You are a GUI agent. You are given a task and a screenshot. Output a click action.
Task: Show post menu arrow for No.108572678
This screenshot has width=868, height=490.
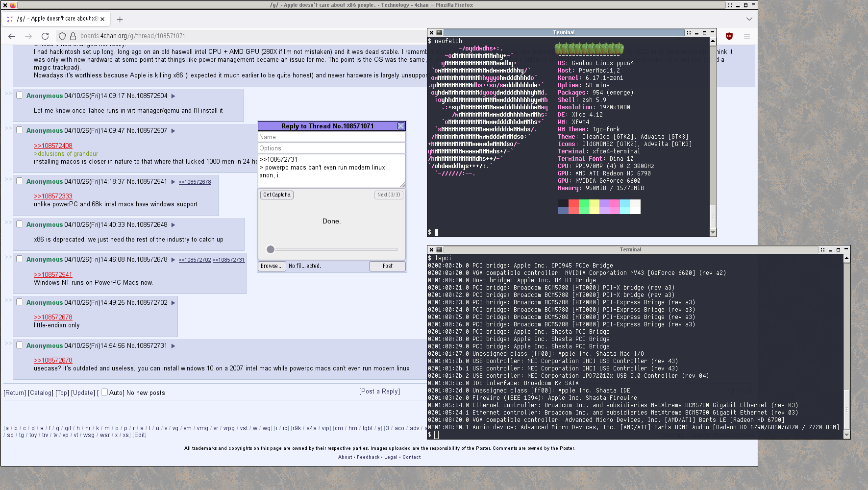[x=173, y=260]
